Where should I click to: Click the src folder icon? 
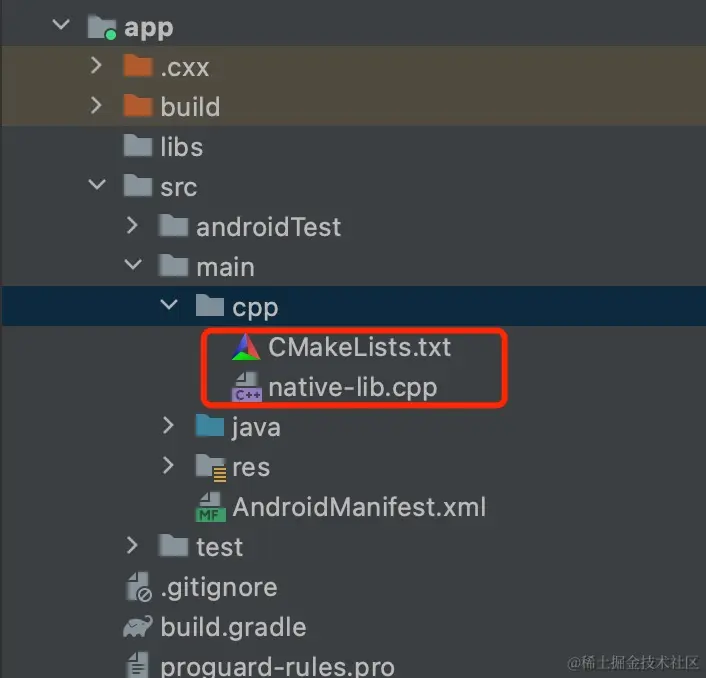pos(138,185)
